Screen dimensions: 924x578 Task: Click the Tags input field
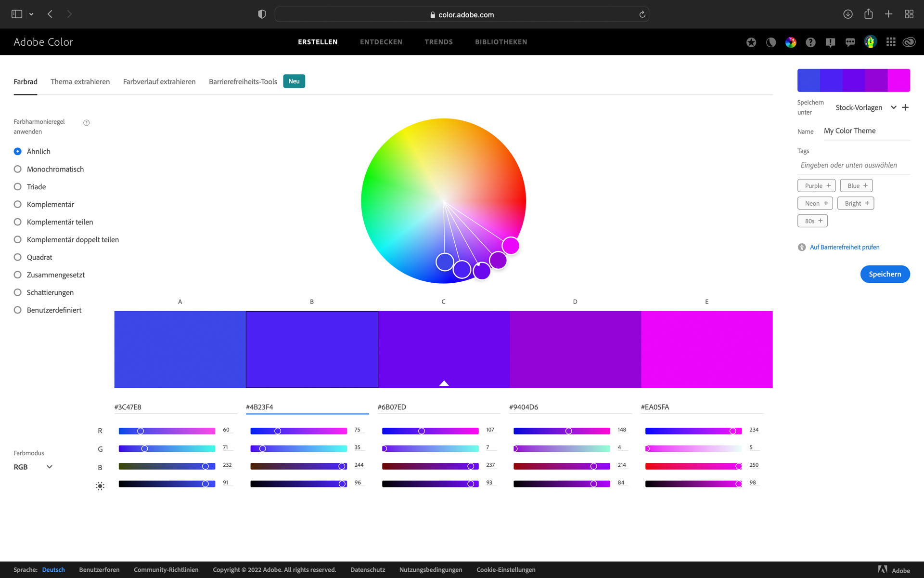coord(854,165)
